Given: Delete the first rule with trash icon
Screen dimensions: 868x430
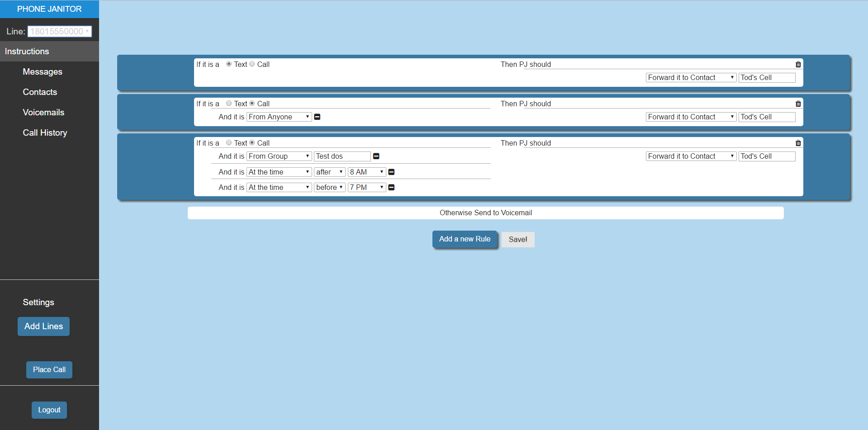Looking at the screenshot, I should (798, 65).
